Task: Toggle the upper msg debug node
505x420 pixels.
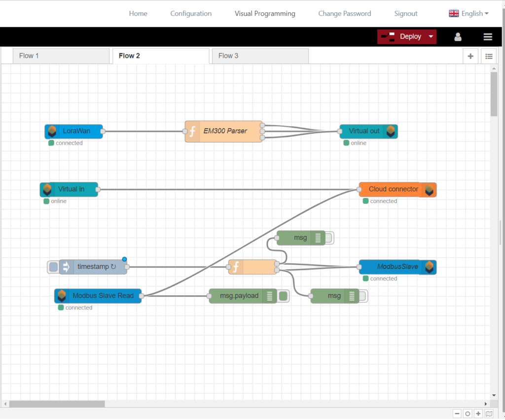Action: [329, 238]
